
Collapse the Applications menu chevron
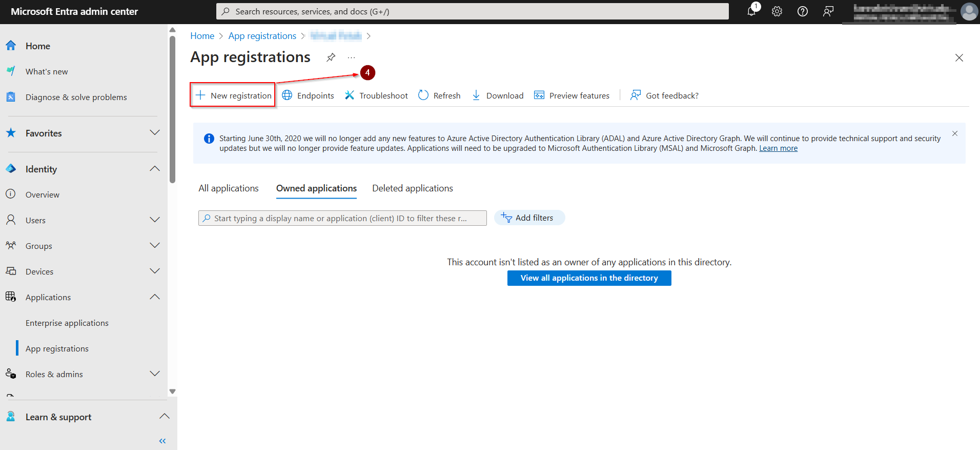155,297
